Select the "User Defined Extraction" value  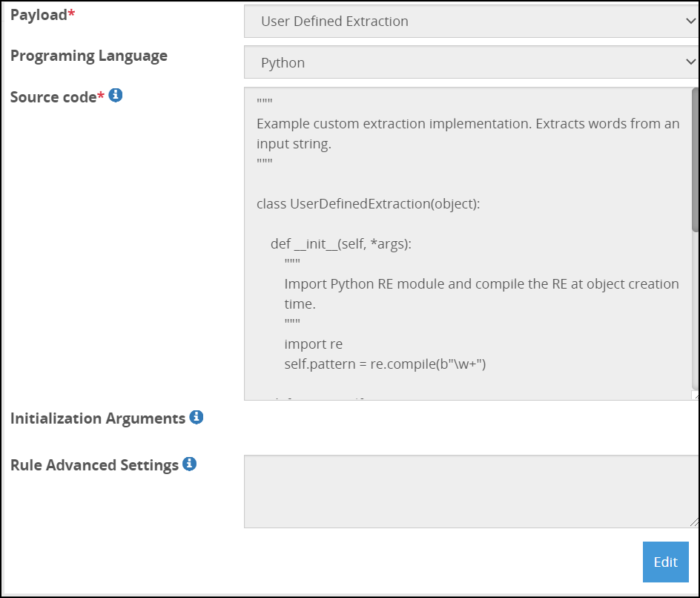333,21
